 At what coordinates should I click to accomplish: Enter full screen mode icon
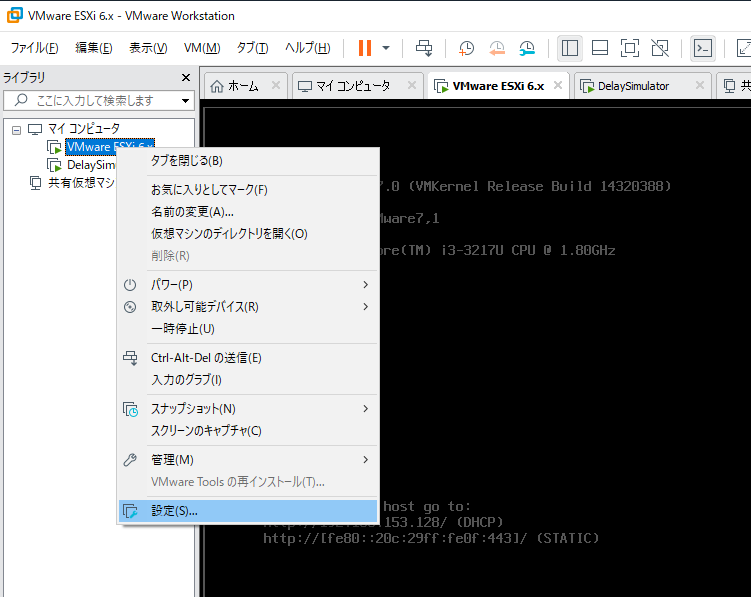(629, 48)
